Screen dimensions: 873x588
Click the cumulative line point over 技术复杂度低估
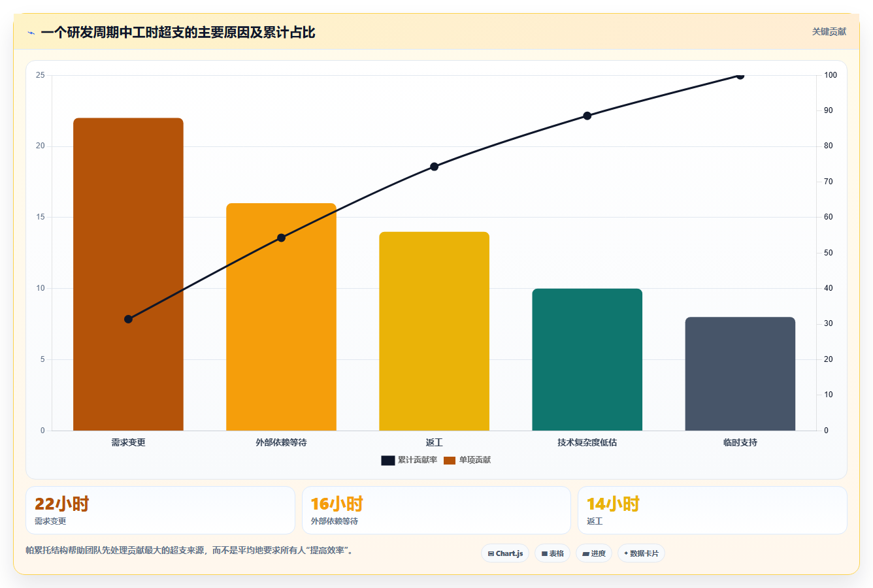[587, 116]
